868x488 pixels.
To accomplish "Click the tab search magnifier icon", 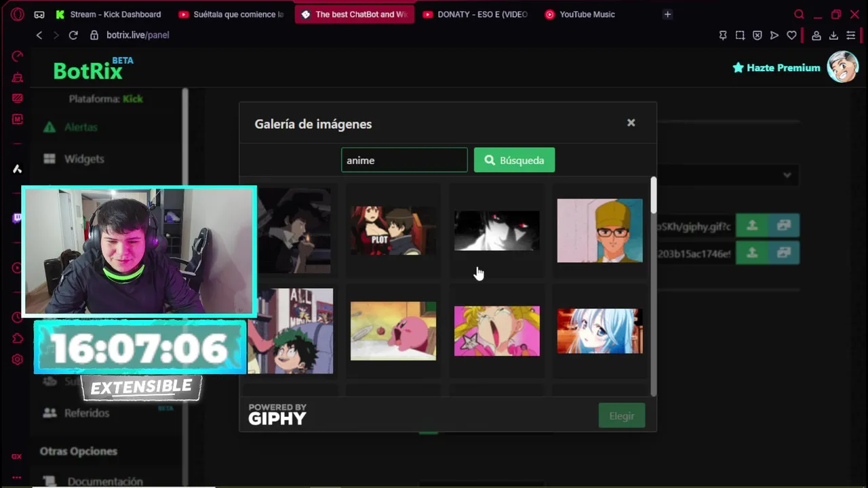I will click(x=799, y=14).
